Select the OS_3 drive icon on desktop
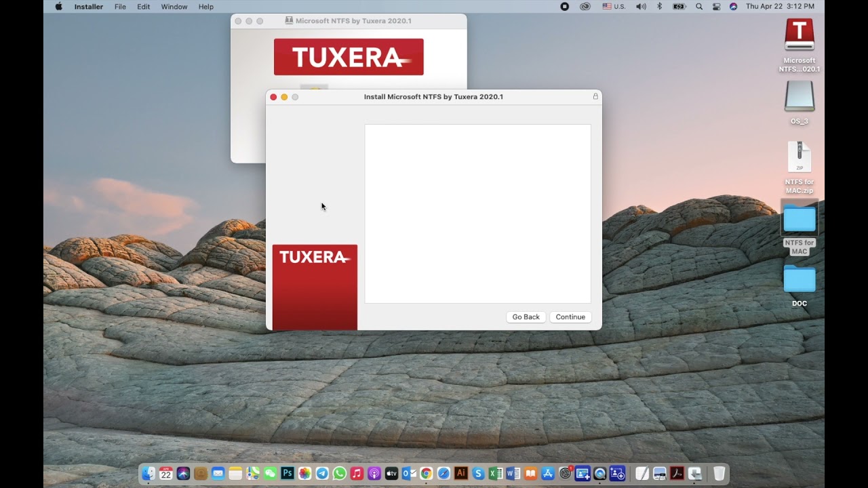 pyautogui.click(x=800, y=96)
